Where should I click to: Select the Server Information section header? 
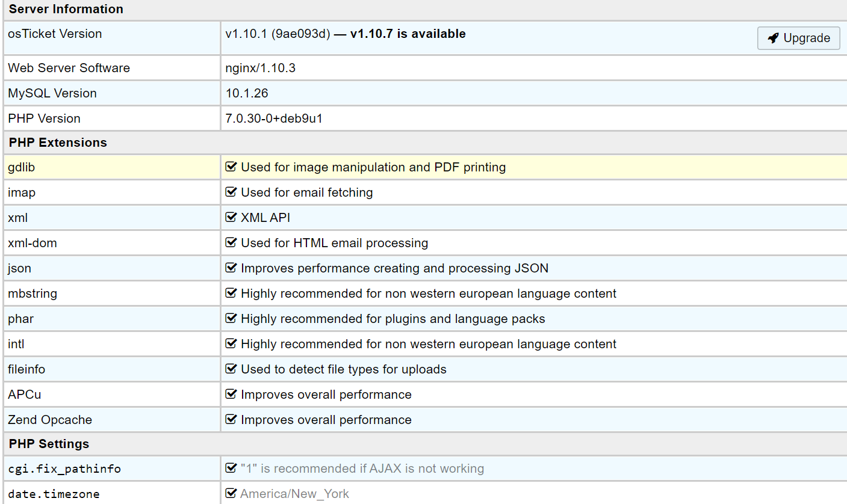66,9
